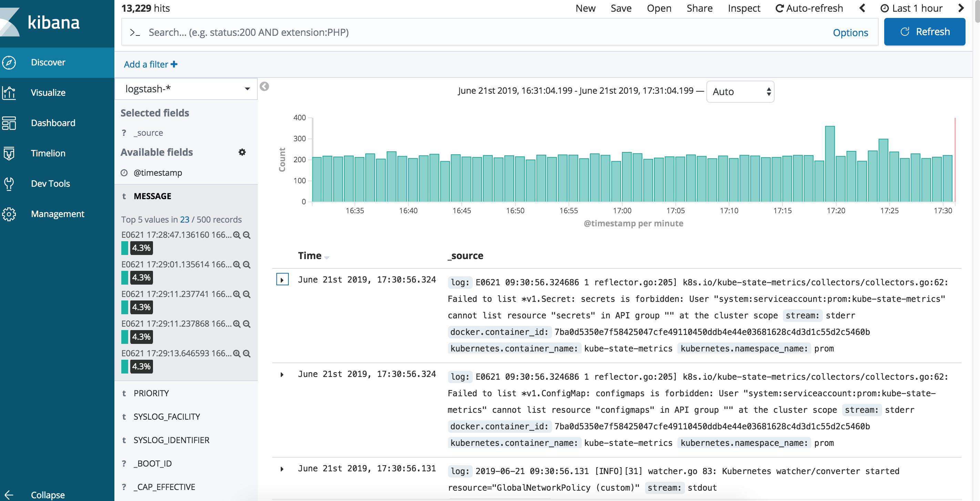Open the Last 1 hour time picker
Screen dimensions: 980x501
[x=911, y=8]
